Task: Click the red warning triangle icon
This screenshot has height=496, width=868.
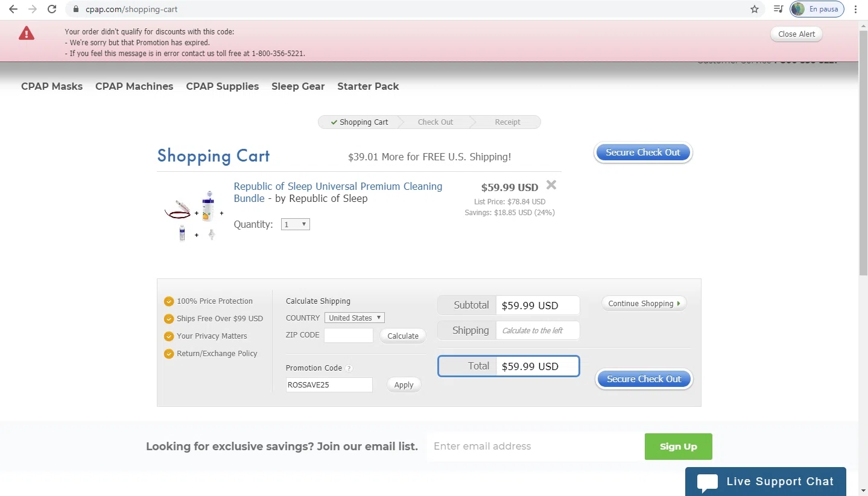Action: [x=27, y=33]
